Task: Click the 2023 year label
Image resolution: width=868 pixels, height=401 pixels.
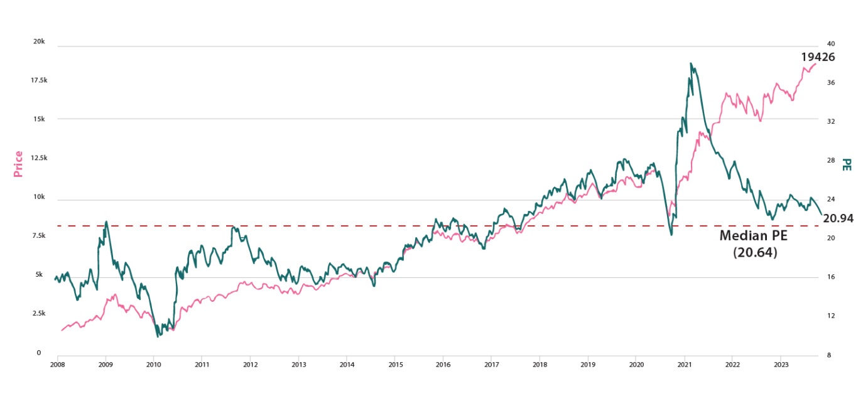Action: (781, 364)
